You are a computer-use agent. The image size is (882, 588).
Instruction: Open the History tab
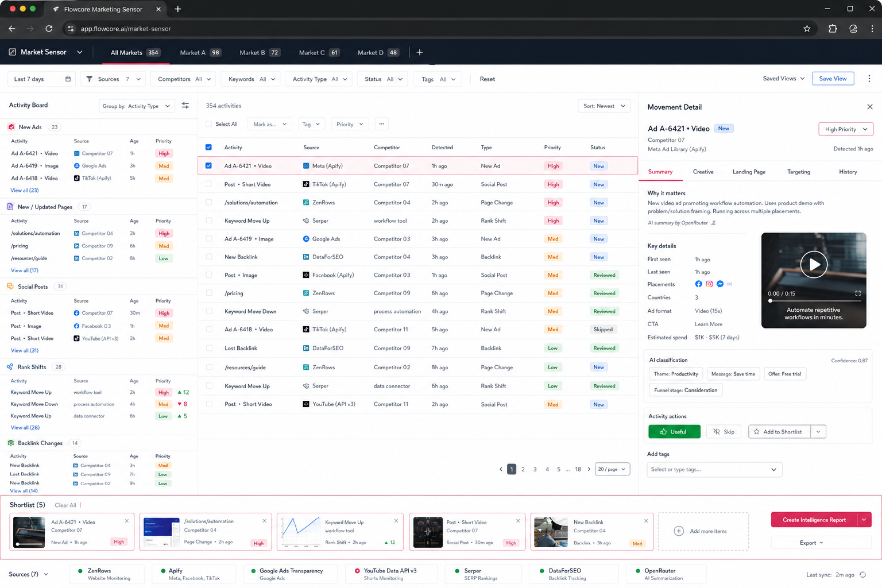click(848, 172)
